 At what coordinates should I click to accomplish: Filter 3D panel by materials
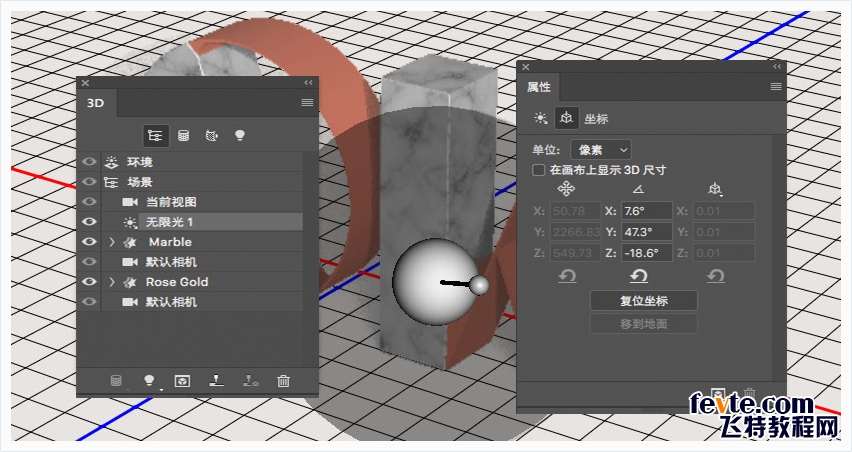coord(211,136)
